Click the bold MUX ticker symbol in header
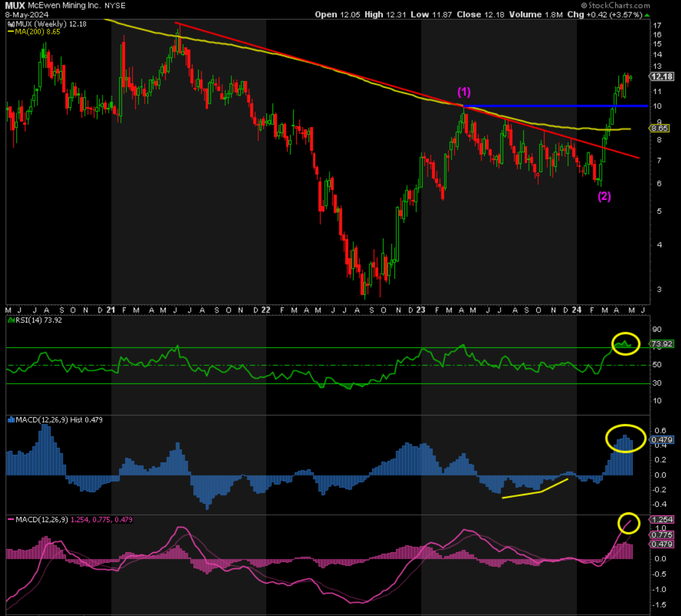Screen dimensions: 681x616 click(15, 6)
